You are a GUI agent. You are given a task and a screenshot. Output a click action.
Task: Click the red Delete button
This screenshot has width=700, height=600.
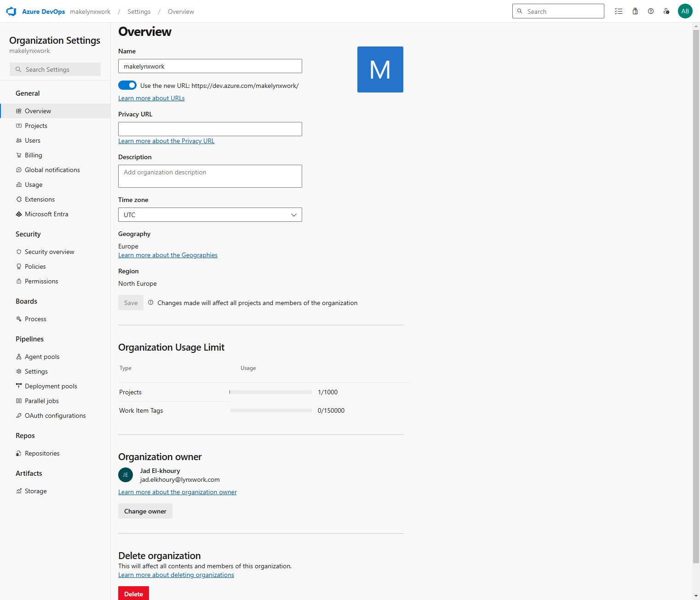[133, 594]
